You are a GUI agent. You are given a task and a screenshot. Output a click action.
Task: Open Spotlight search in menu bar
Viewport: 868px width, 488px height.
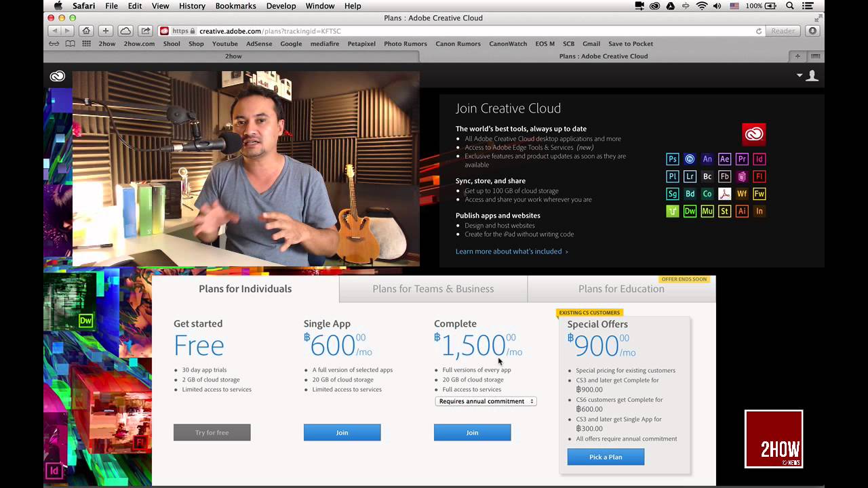coord(790,6)
